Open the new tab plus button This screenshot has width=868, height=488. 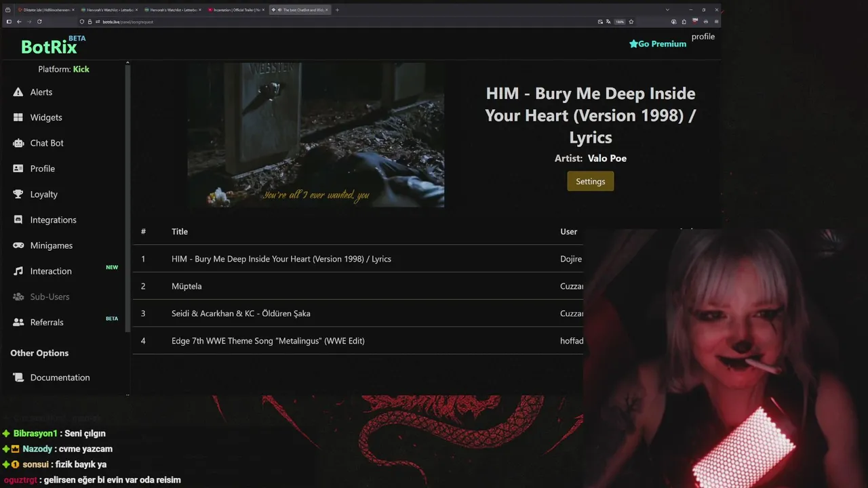[337, 9]
